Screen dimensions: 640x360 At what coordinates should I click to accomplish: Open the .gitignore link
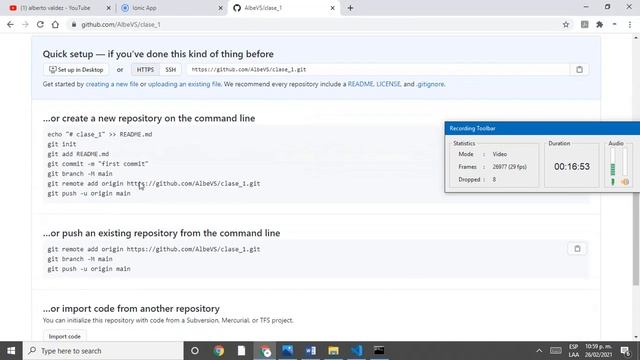[430, 84]
